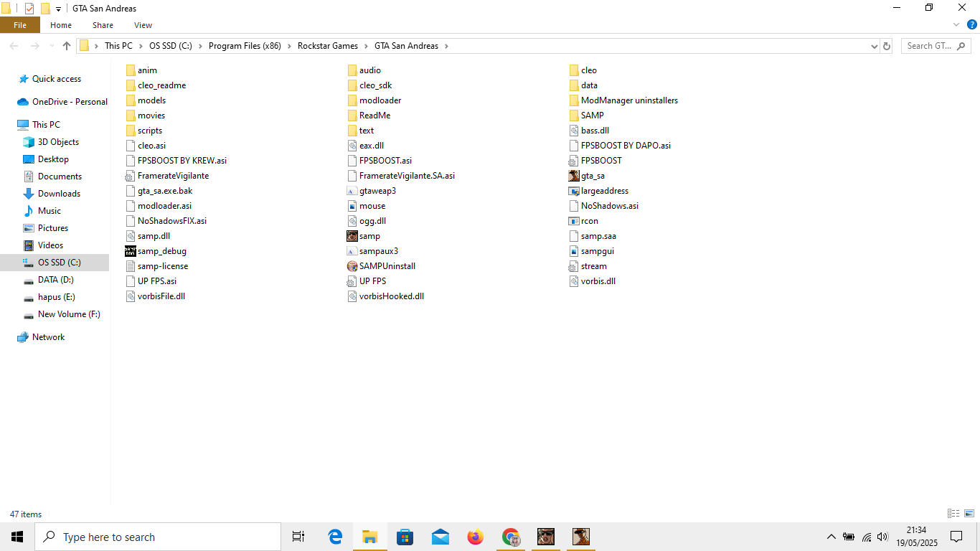The image size is (980, 551).
Task: Switch to details view layout
Action: [953, 514]
